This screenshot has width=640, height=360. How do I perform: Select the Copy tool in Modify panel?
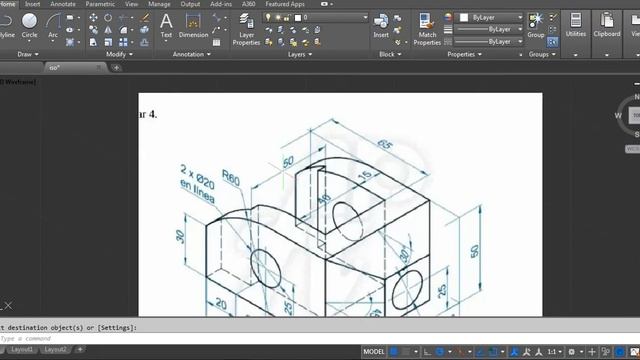(x=93, y=30)
